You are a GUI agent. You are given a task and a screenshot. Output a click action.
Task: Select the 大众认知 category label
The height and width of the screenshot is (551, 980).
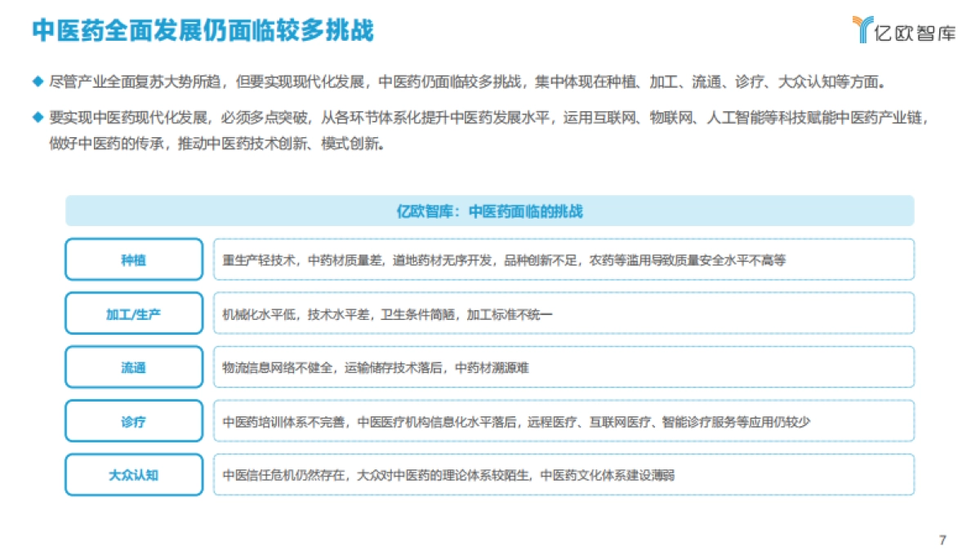pos(133,474)
